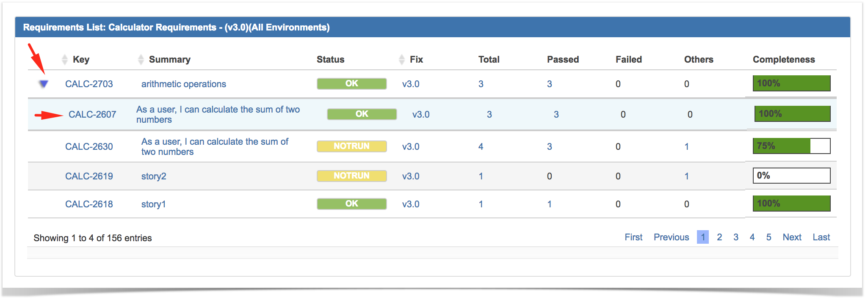Go to page 2
The height and width of the screenshot is (300, 868).
(719, 237)
